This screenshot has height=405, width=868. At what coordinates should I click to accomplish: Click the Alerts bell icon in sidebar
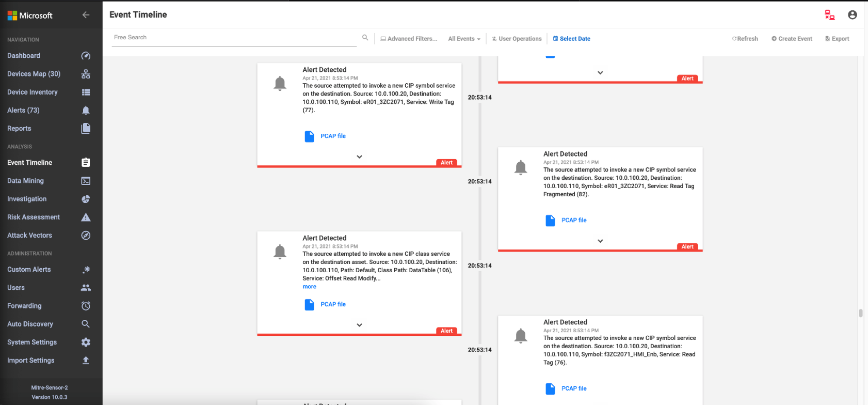tap(86, 110)
